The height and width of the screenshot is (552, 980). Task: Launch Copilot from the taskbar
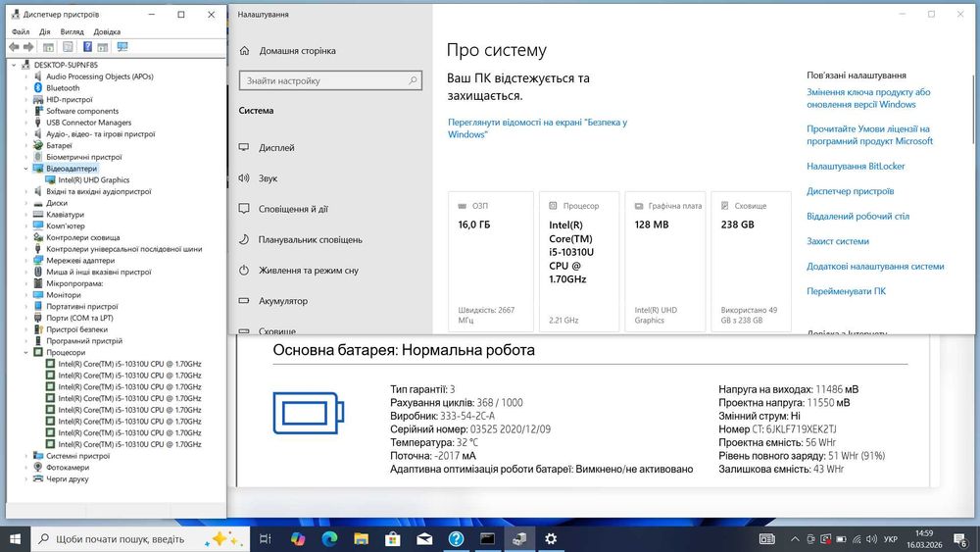point(298,539)
